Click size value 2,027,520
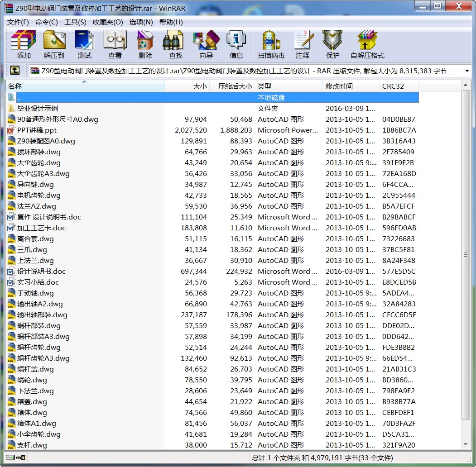The width and height of the screenshot is (476, 467). click(191, 130)
